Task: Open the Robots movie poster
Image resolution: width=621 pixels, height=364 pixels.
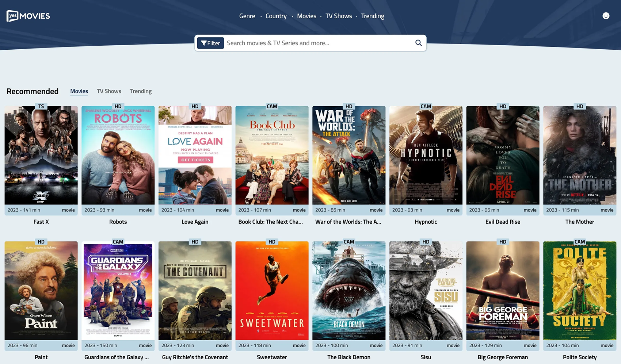Action: pos(118,155)
